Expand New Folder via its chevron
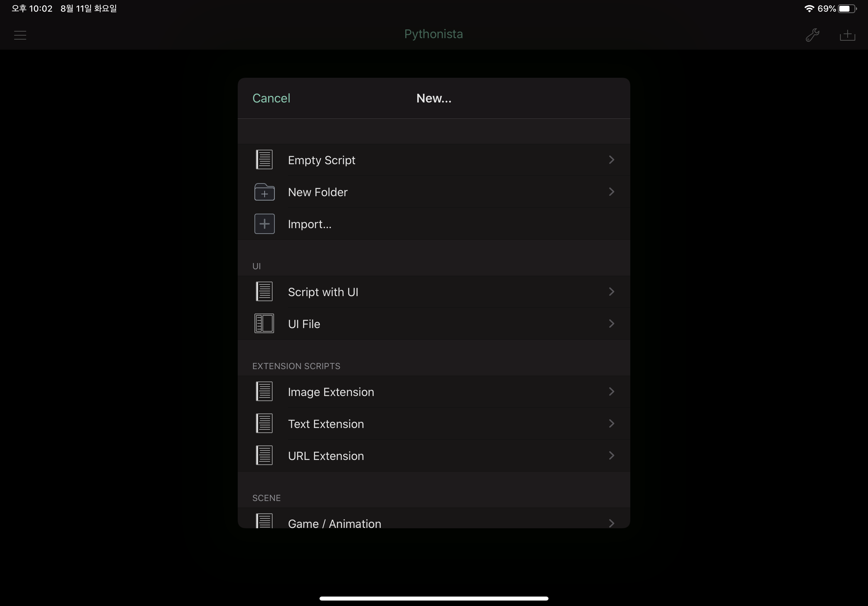The height and width of the screenshot is (606, 868). coord(611,192)
